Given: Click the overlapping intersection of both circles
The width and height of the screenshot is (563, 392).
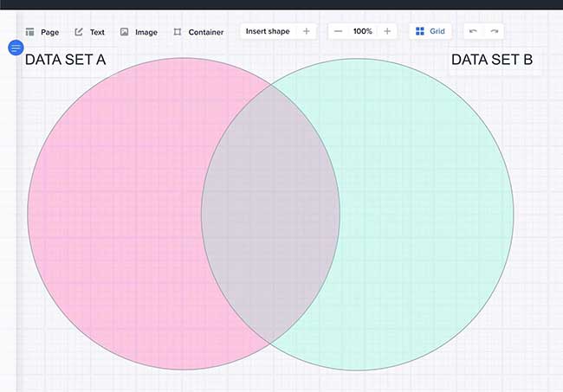Looking at the screenshot, I should click(270, 216).
